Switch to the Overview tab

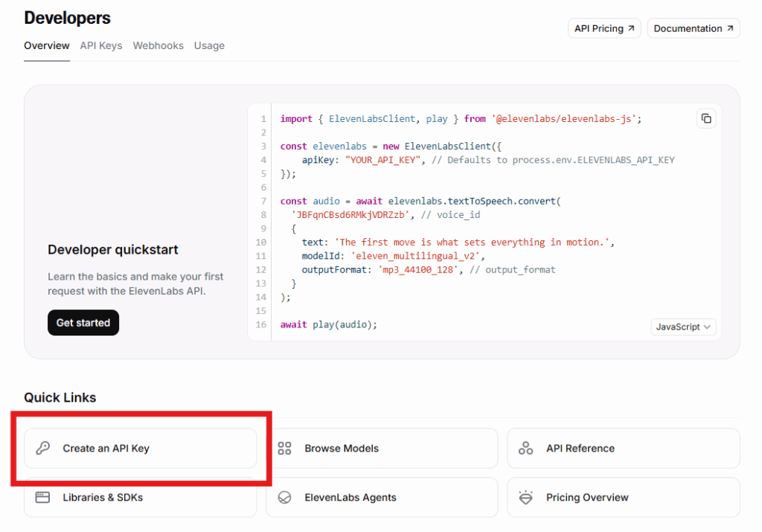pos(47,45)
